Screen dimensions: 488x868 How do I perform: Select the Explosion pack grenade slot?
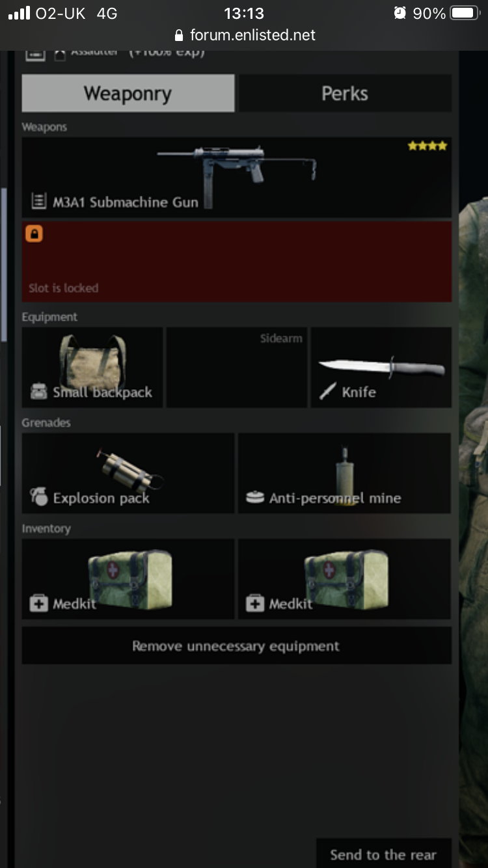pyautogui.click(x=128, y=473)
